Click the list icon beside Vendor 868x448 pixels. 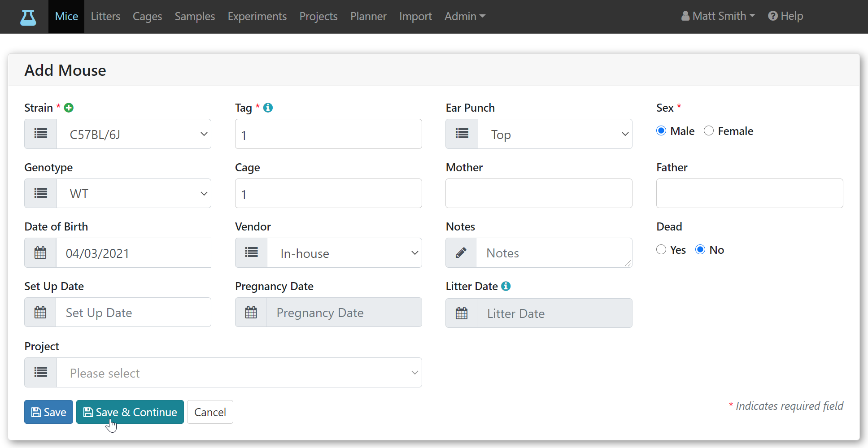coord(251,252)
